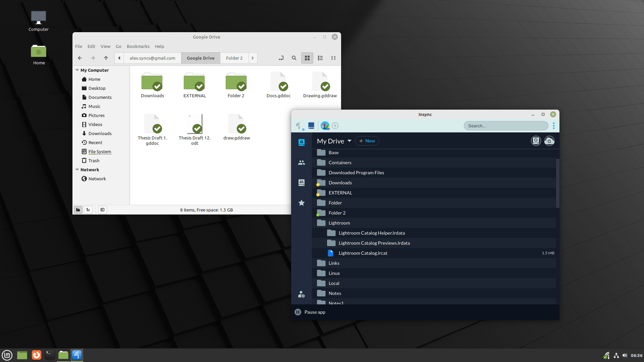This screenshot has height=362, width=644.
Task: Open the Shared with me section
Action: tap(301, 162)
